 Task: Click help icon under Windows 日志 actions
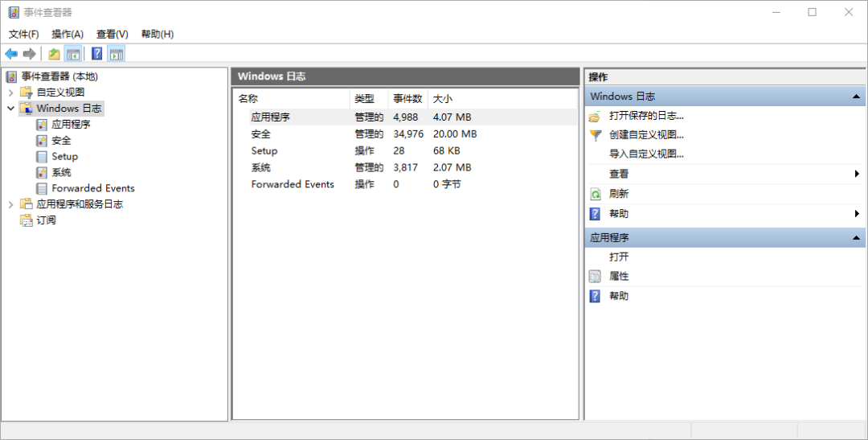point(595,214)
